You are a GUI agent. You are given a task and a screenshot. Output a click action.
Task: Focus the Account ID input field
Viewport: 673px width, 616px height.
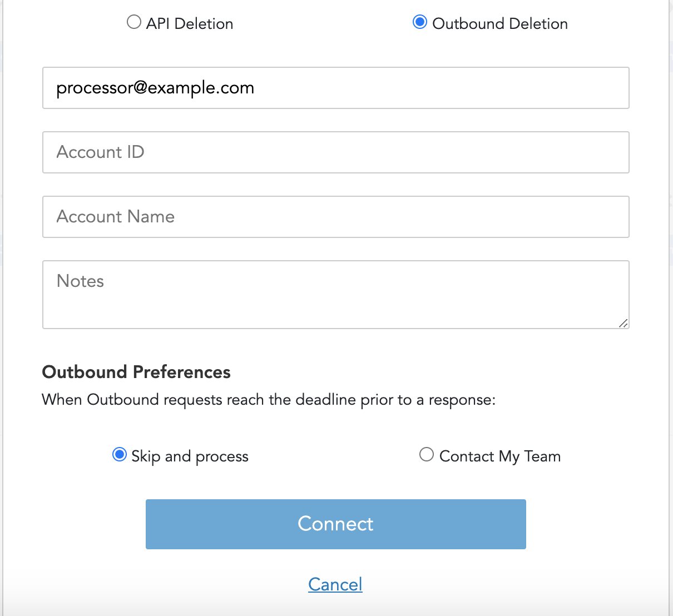(335, 152)
